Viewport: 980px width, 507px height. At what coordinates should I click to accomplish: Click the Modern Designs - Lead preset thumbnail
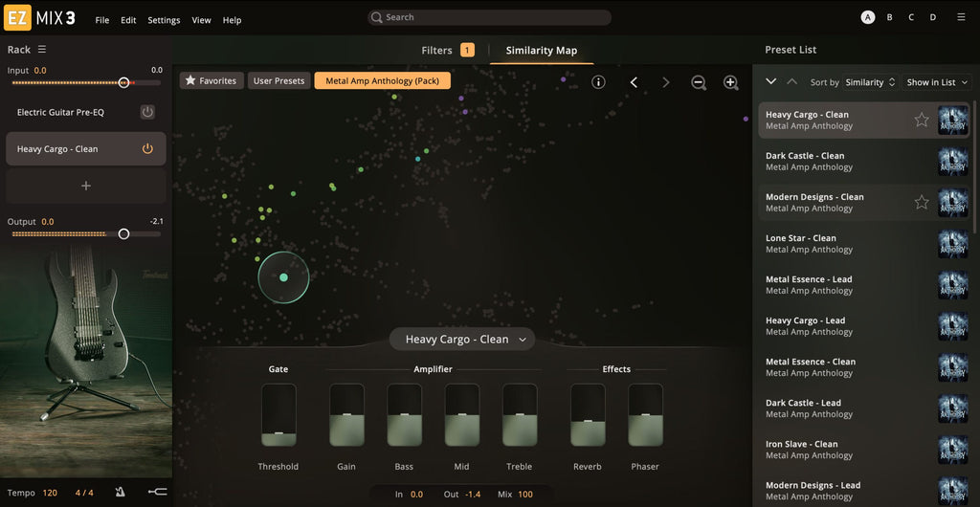(x=952, y=491)
